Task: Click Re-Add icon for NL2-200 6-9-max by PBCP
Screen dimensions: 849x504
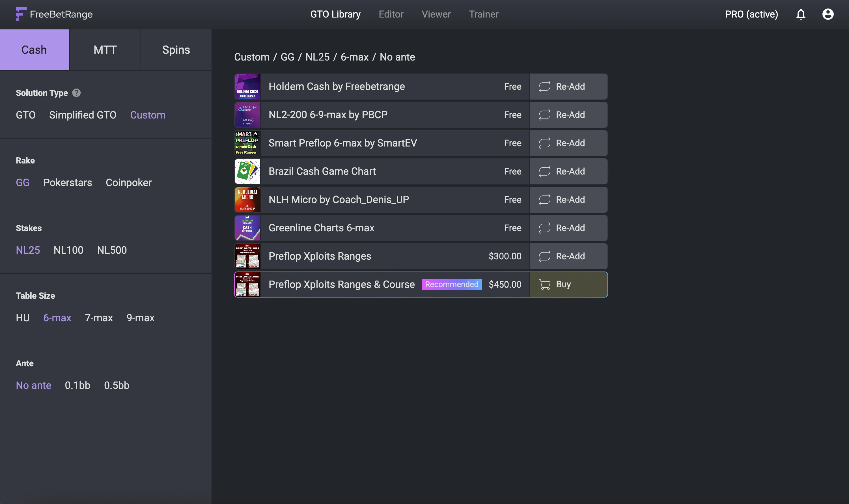Action: coord(544,115)
